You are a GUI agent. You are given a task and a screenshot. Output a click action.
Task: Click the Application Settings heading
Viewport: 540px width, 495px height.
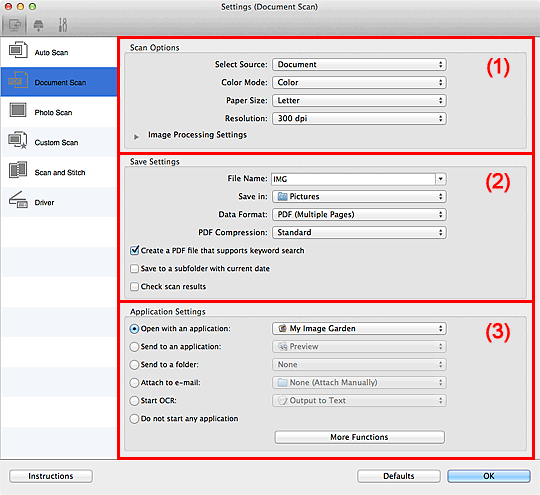[168, 311]
